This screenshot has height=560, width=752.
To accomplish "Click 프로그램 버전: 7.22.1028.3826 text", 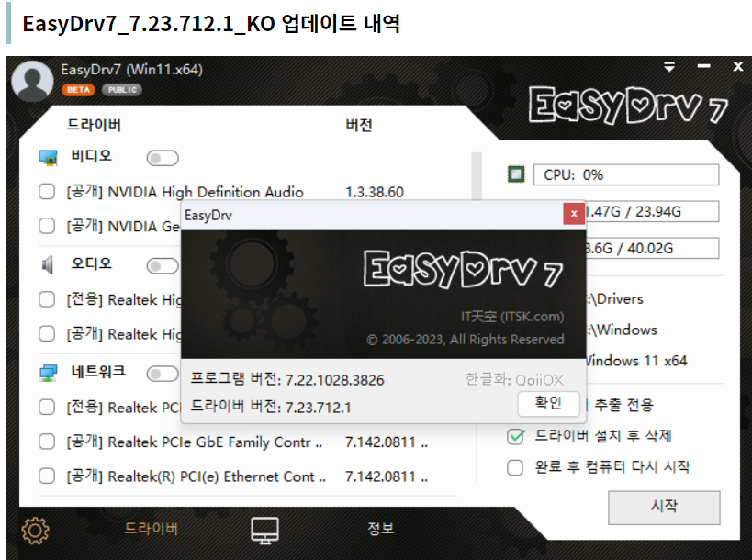I will (x=287, y=380).
